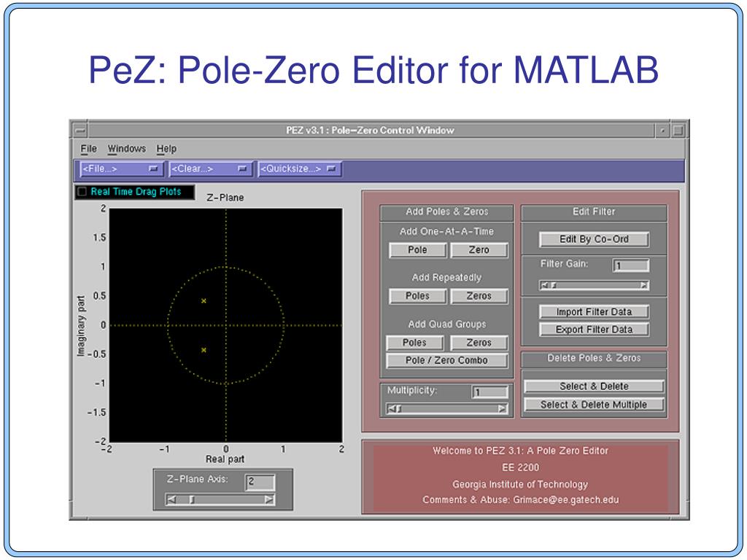Click the Pole button under Add One-At-A-Time
The width and height of the screenshot is (747, 560).
pyautogui.click(x=417, y=250)
